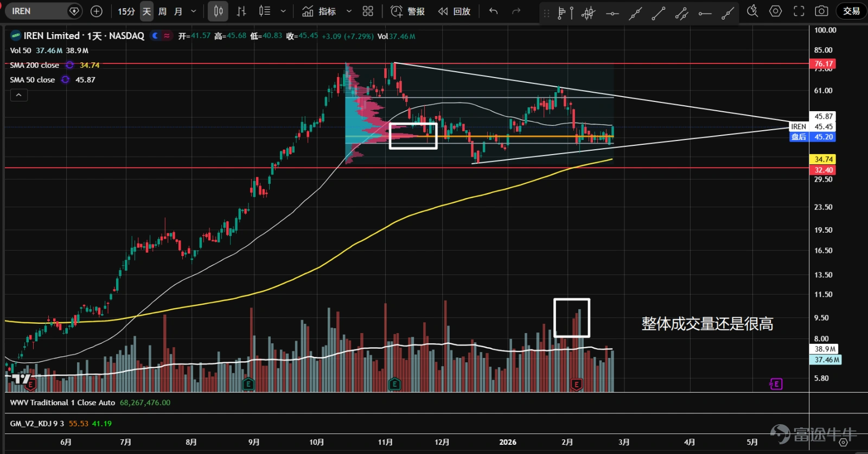Viewport: 868px width, 454px height.
Task: Add a symbol with the plus-circle icon
Action: tap(97, 11)
